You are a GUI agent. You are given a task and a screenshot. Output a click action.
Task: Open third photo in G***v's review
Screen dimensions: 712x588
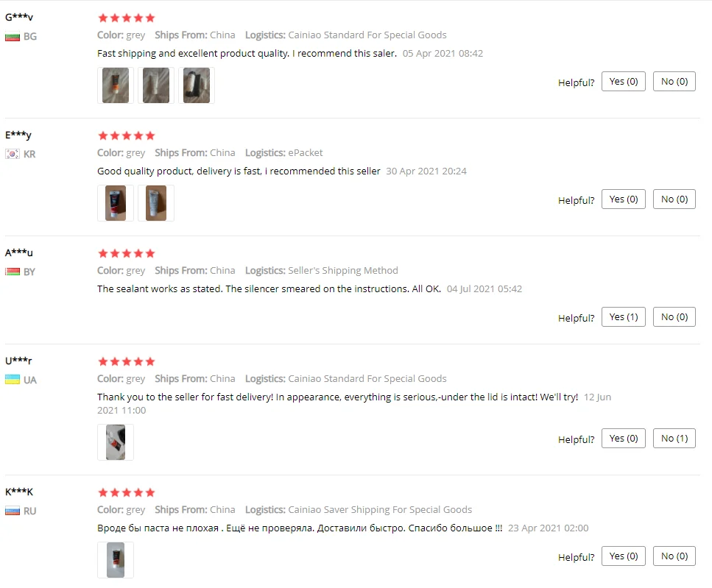pyautogui.click(x=196, y=85)
